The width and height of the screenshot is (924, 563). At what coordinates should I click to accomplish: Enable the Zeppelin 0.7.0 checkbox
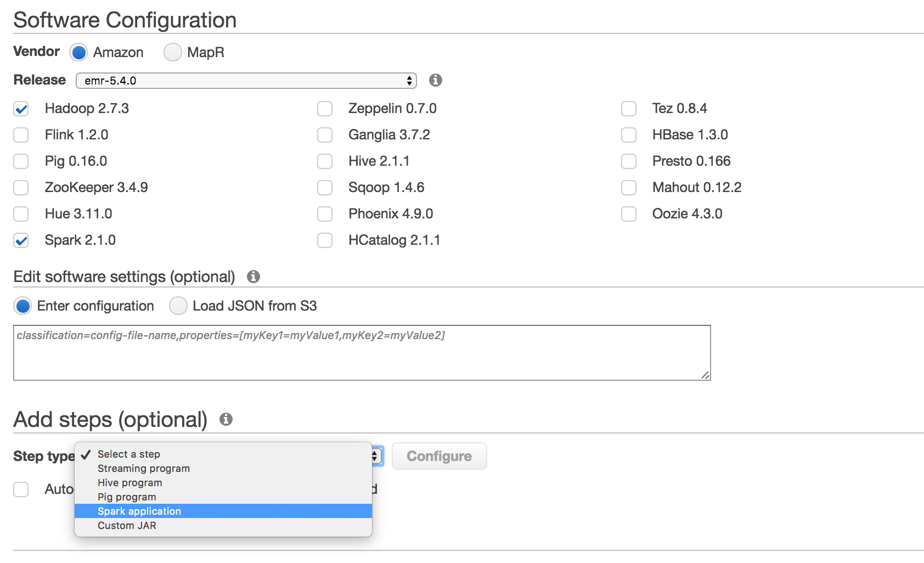pyautogui.click(x=325, y=109)
